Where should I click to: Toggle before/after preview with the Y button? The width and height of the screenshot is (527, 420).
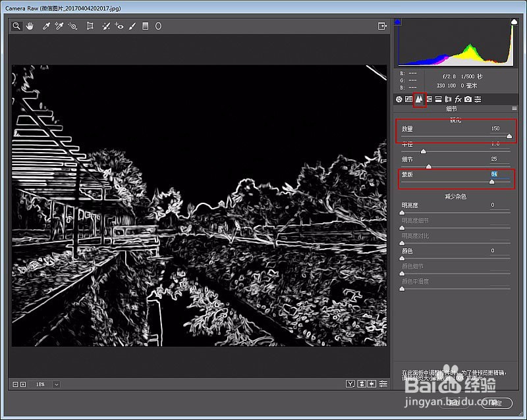[x=350, y=384]
